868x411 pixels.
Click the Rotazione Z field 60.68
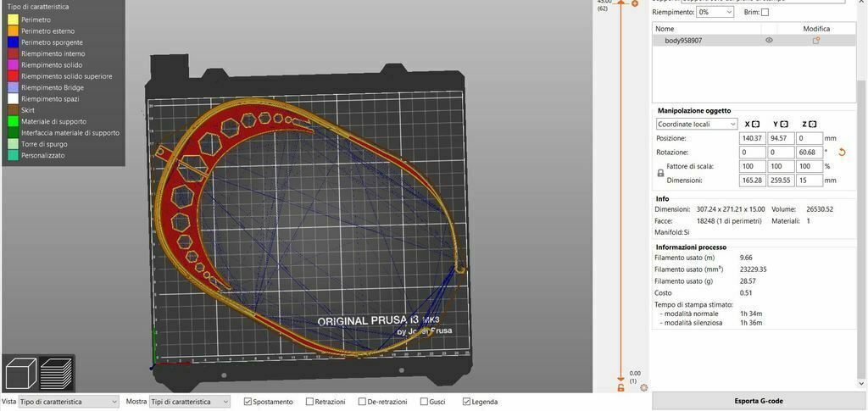point(810,153)
